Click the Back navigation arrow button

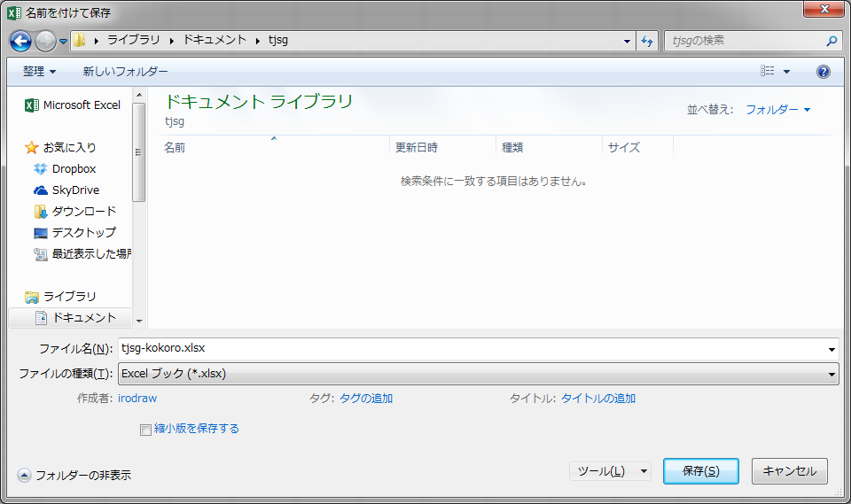(x=20, y=41)
